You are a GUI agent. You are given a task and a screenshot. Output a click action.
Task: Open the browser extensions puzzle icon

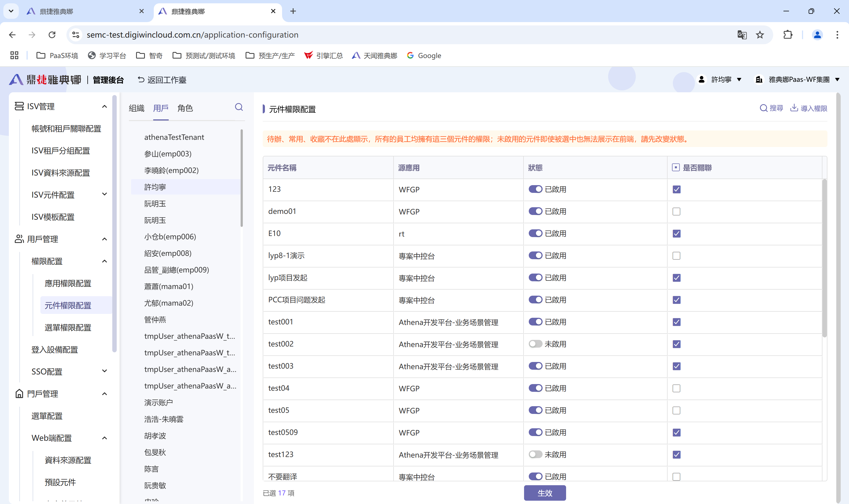788,35
